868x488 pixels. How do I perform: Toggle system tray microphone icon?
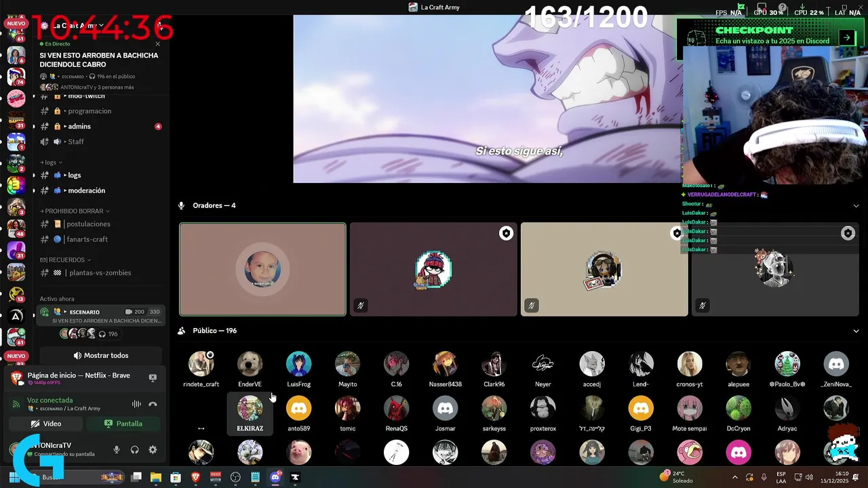click(x=764, y=477)
